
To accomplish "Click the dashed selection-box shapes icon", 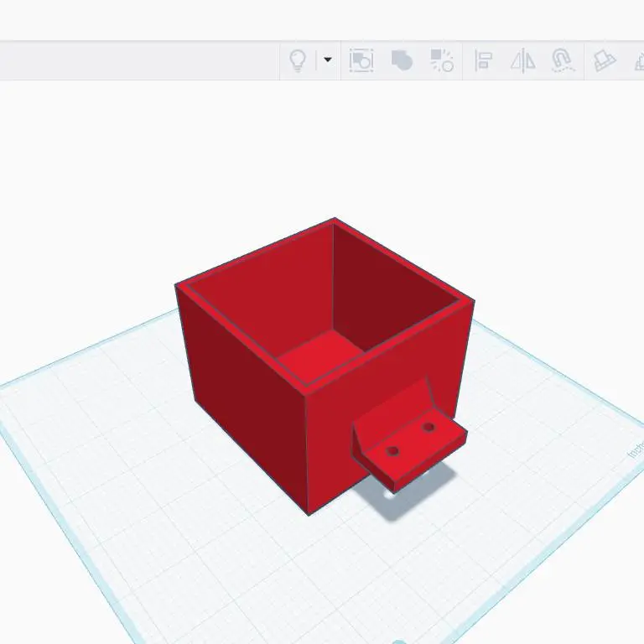I will [361, 60].
